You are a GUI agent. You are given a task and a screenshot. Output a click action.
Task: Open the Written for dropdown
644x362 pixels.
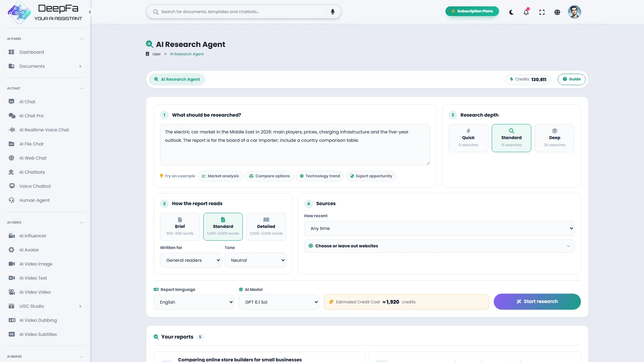(191, 260)
